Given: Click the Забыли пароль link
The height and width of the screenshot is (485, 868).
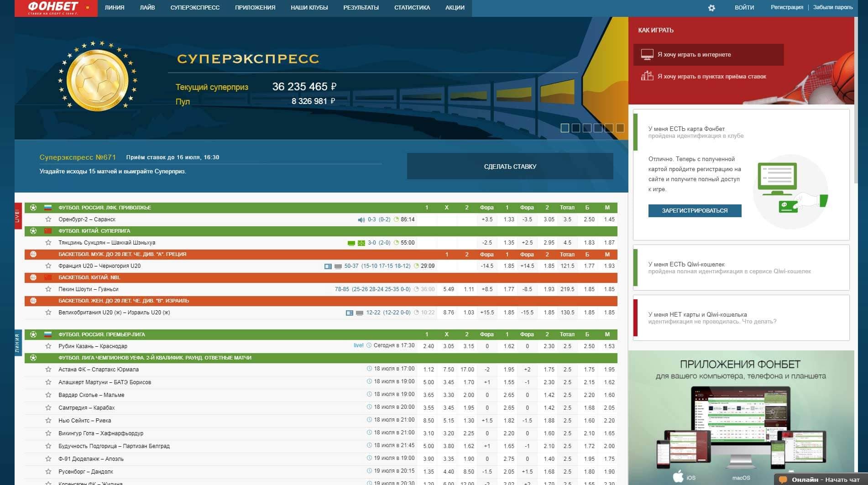Looking at the screenshot, I should click(x=833, y=7).
